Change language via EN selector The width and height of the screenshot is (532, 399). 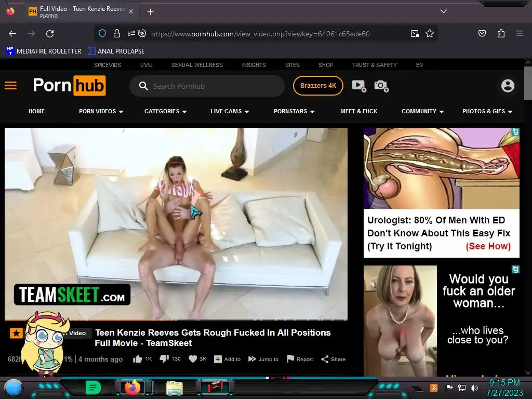[419, 65]
